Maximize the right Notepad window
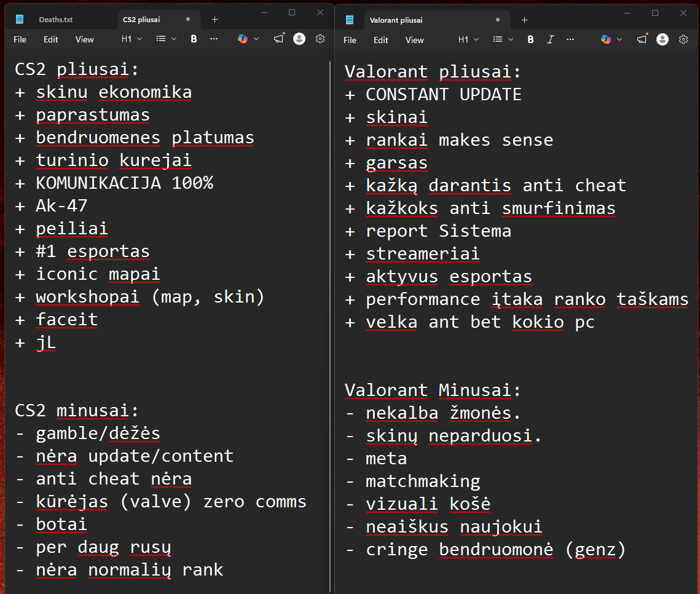The image size is (700, 594). click(x=655, y=13)
